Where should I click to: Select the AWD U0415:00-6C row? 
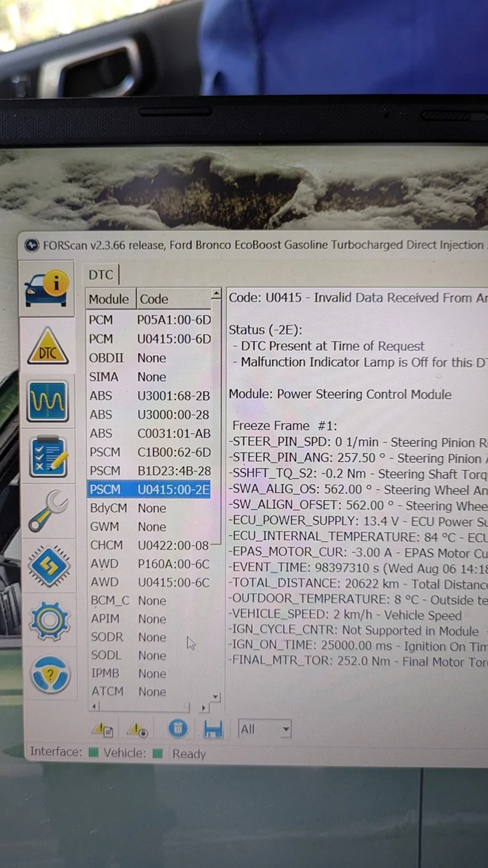(150, 582)
